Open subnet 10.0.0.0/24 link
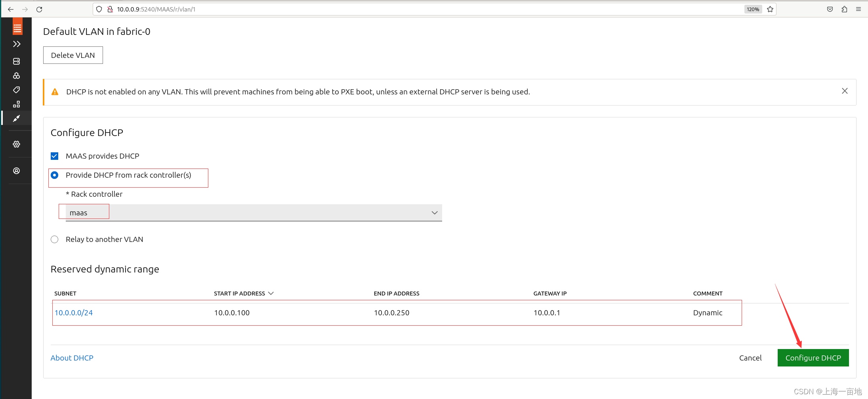 [74, 313]
